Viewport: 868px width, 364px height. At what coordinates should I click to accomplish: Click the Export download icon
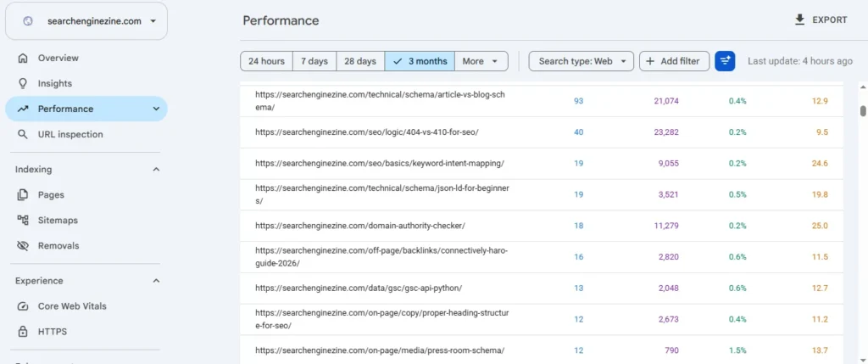tap(799, 20)
